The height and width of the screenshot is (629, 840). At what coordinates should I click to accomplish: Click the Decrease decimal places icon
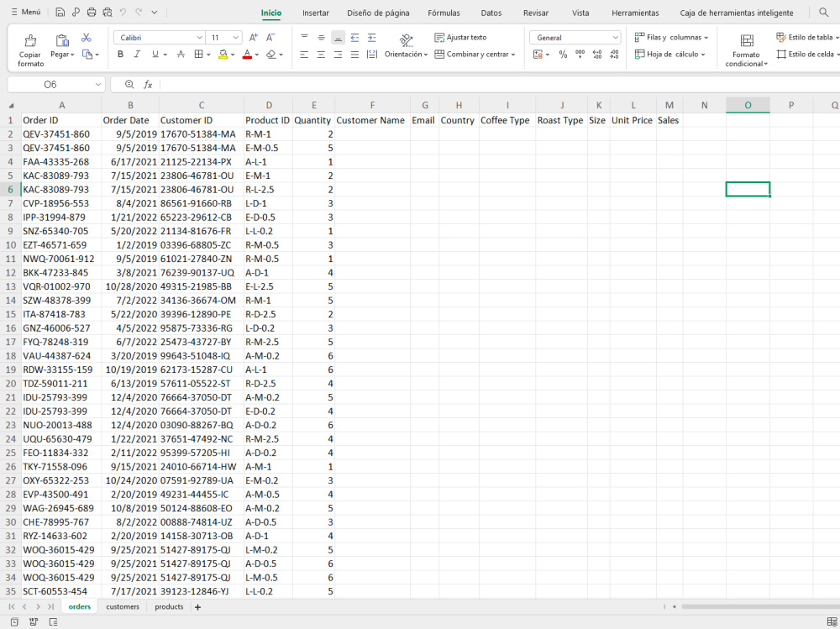[x=615, y=54]
